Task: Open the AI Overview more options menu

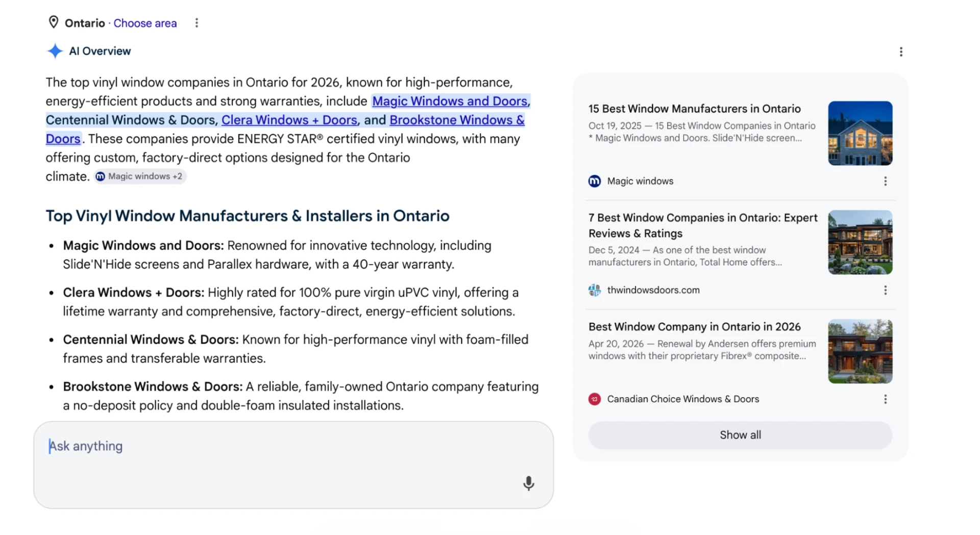Action: click(901, 52)
